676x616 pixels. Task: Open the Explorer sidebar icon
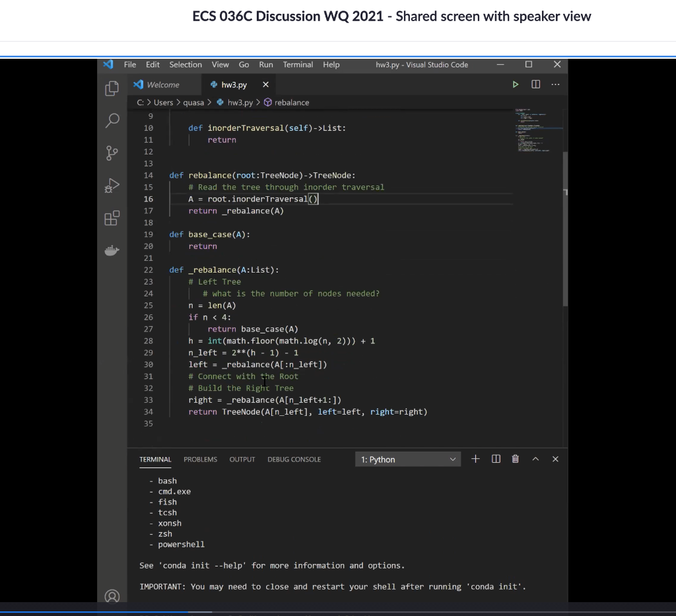pos(112,87)
